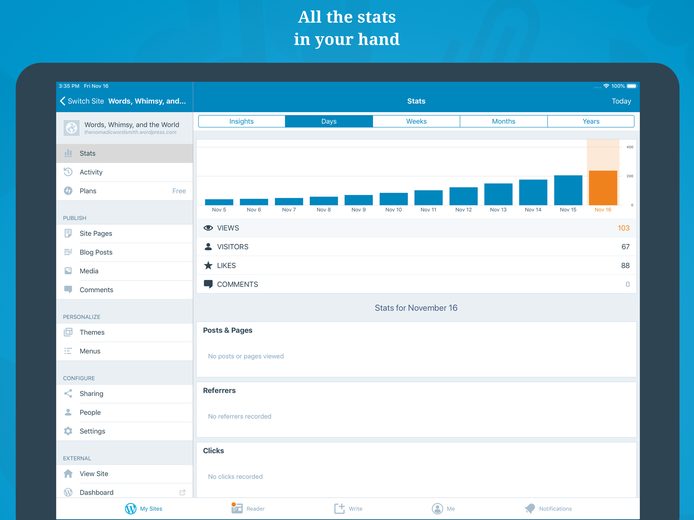Screen dimensions: 694x520
Task: Open Site Pages icon
Action: [68, 233]
